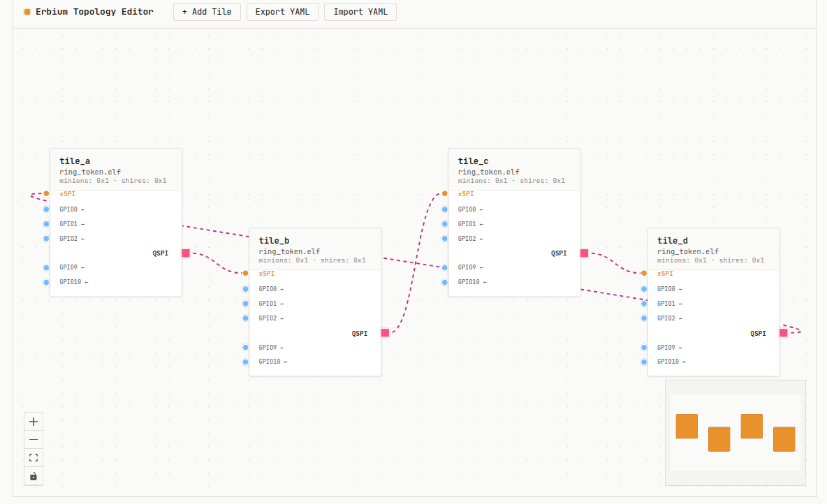The width and height of the screenshot is (827, 504).
Task: Click tile_d xSPI orange input handle
Action: [644, 273]
